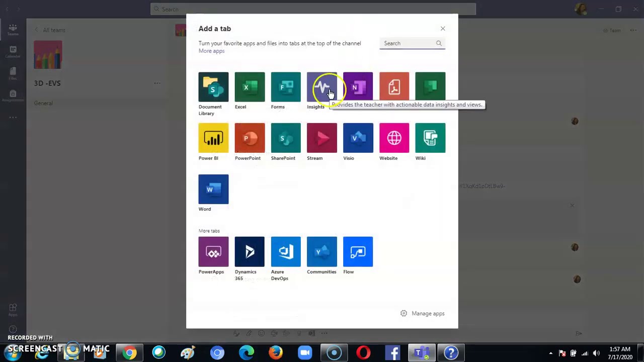Open the 3D -EVS team options ellipsis
The height and width of the screenshot is (362, 644).
tap(157, 83)
